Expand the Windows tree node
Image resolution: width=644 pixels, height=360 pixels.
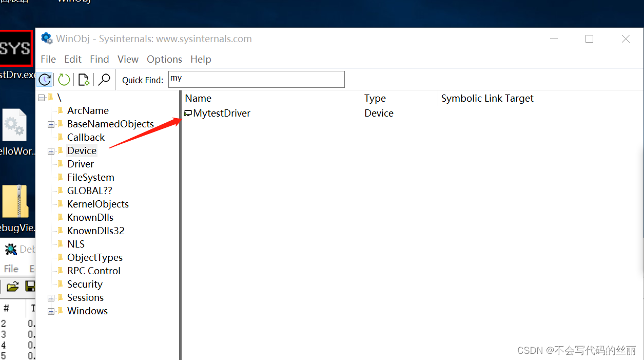pos(51,311)
